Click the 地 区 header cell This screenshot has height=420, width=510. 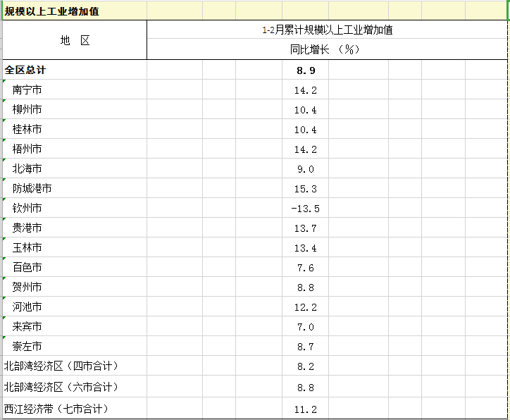click(75, 40)
